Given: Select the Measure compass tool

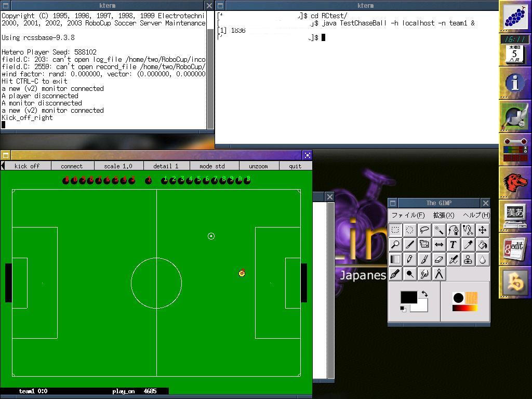Looking at the screenshot, I should (438, 274).
